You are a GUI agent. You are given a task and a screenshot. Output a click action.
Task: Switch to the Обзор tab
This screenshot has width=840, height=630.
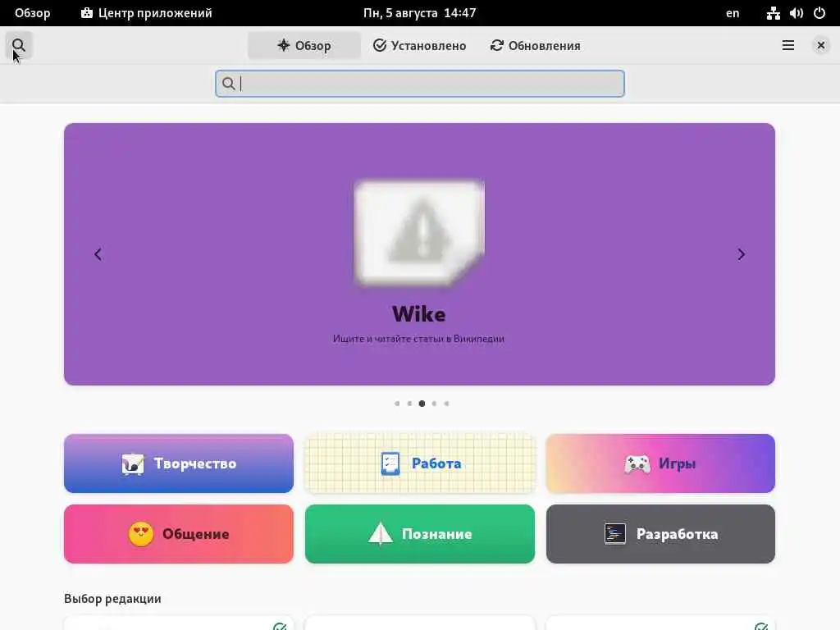coord(304,46)
